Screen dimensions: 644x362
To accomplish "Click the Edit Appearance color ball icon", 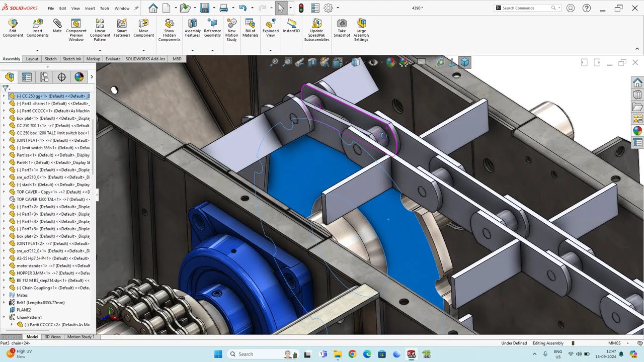I will 391,62.
